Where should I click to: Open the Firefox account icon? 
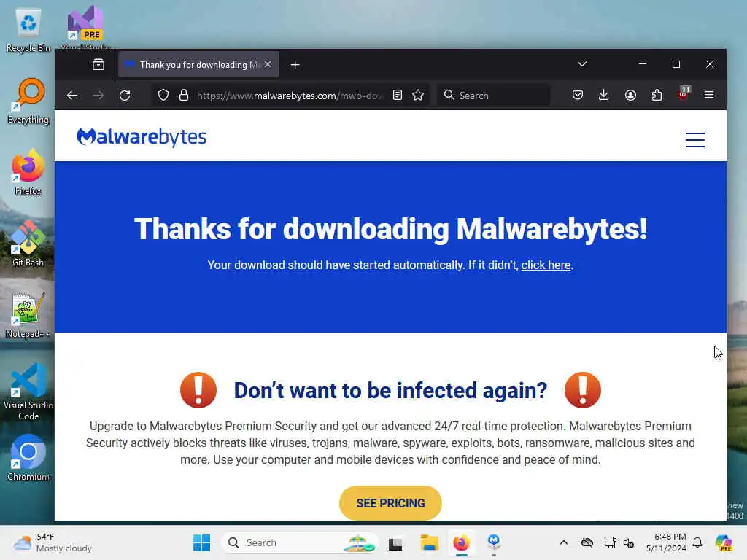[630, 96]
